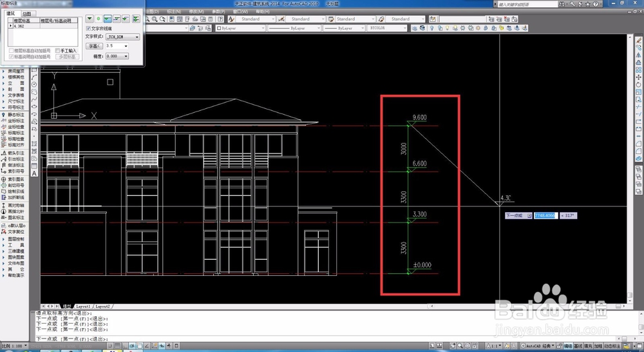Open the first Standard text style dropdown
The image size is (644, 352).
(256, 19)
